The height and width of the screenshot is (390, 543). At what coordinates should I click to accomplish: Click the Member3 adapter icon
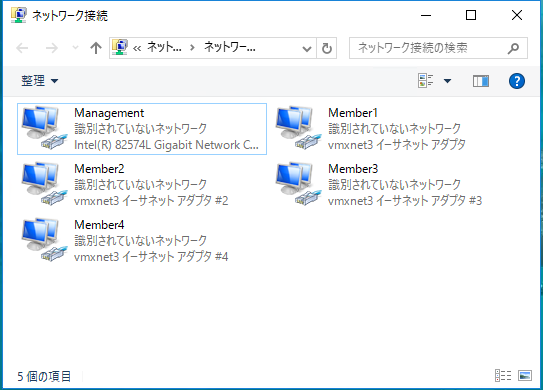tap(299, 184)
